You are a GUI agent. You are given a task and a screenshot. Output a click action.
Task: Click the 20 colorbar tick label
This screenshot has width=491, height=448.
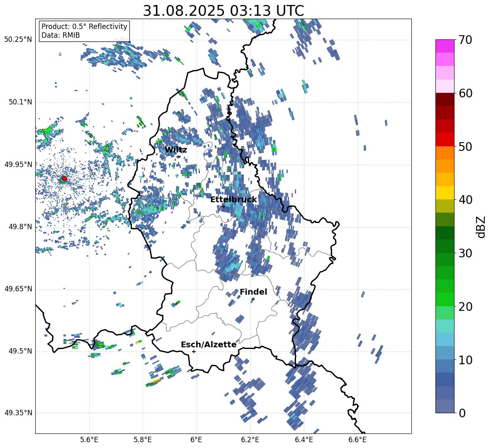[x=465, y=307]
